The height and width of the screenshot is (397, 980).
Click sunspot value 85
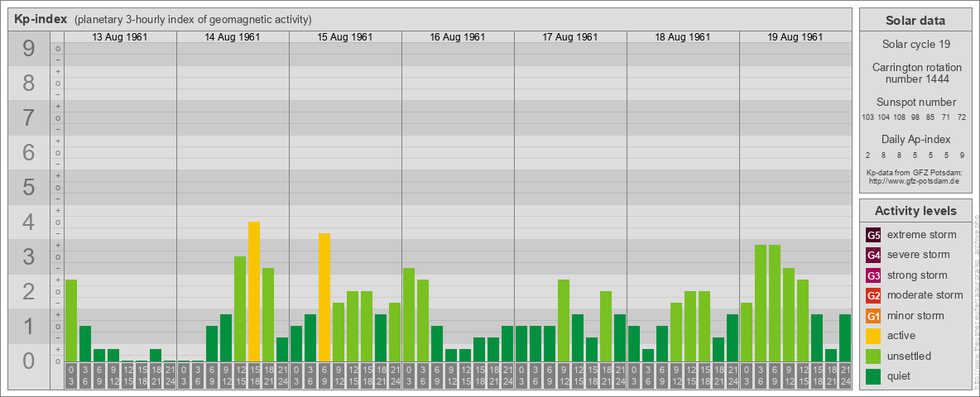[x=930, y=117]
